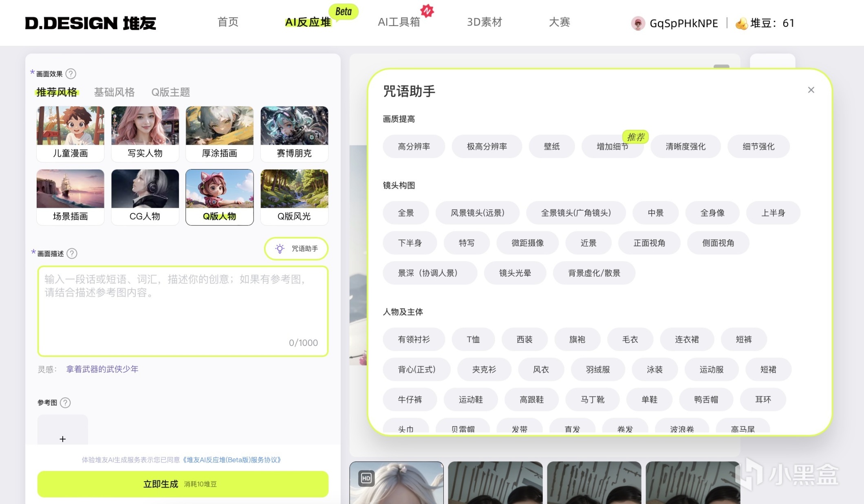Click the HD badge on generated thumbnail
The width and height of the screenshot is (864, 504).
pos(366,478)
